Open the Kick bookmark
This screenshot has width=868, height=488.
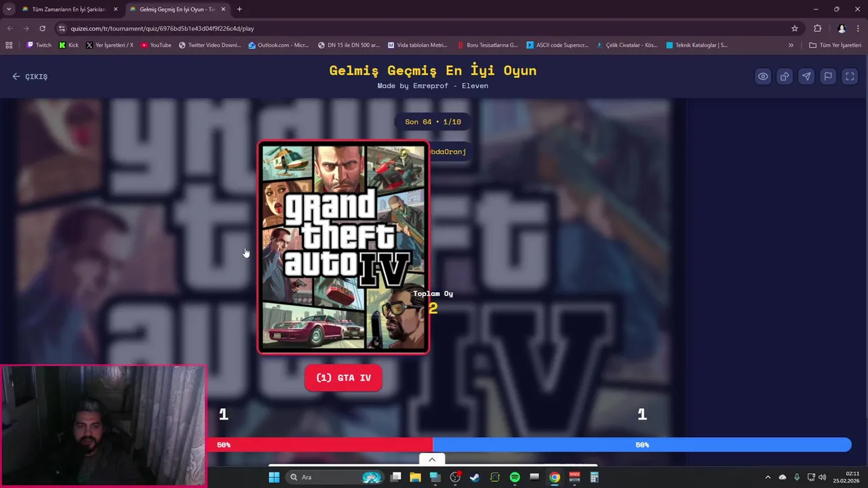[68, 45]
